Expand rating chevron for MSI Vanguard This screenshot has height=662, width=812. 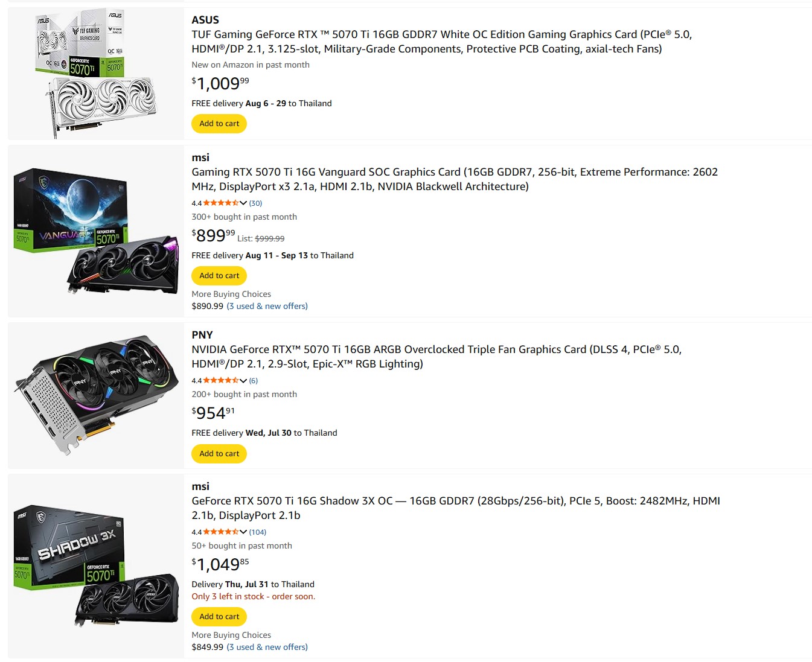(243, 203)
